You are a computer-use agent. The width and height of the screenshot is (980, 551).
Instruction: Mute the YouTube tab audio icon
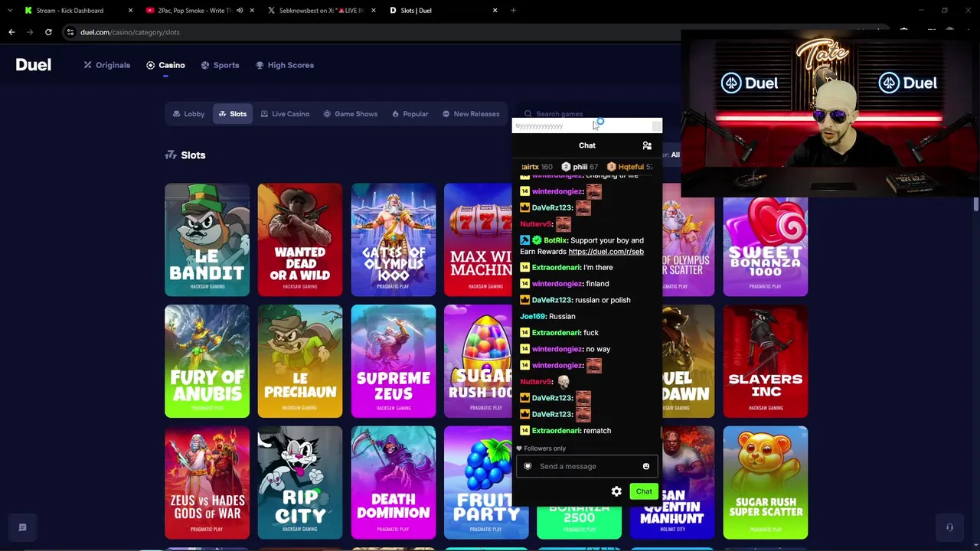point(240,11)
